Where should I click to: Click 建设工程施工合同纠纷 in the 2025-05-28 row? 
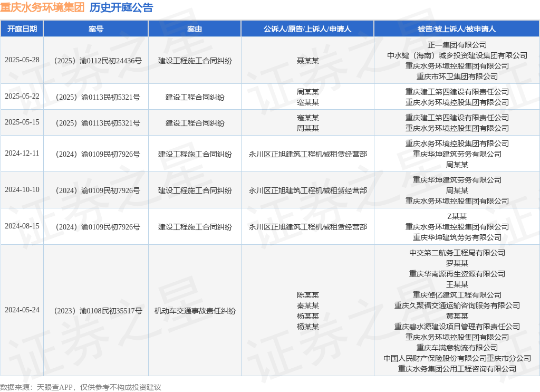pos(195,61)
